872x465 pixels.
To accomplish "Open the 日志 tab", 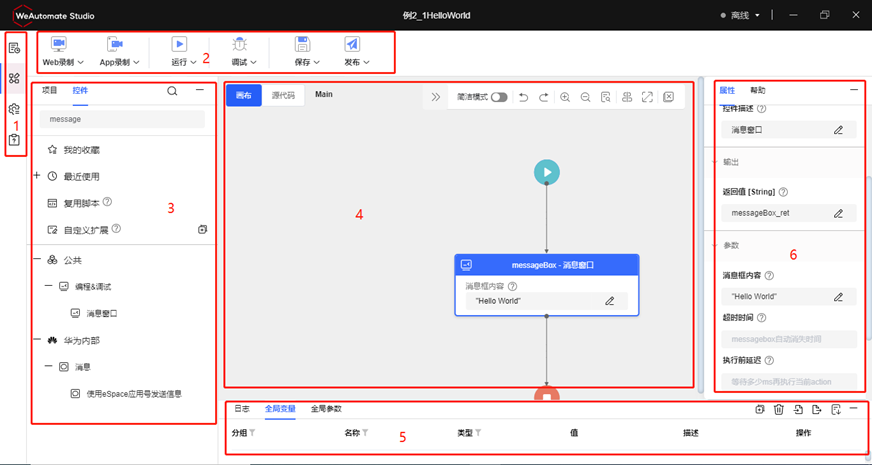I will coord(242,408).
